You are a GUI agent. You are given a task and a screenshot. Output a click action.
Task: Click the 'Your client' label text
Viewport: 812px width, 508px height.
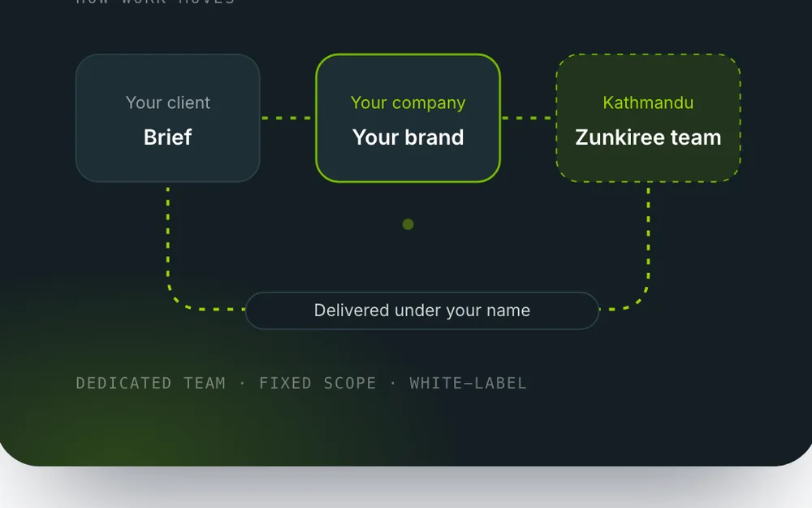168,102
